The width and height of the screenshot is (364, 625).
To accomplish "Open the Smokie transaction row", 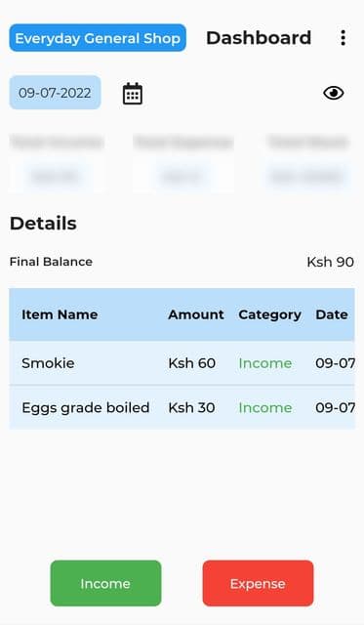I will pos(182,363).
